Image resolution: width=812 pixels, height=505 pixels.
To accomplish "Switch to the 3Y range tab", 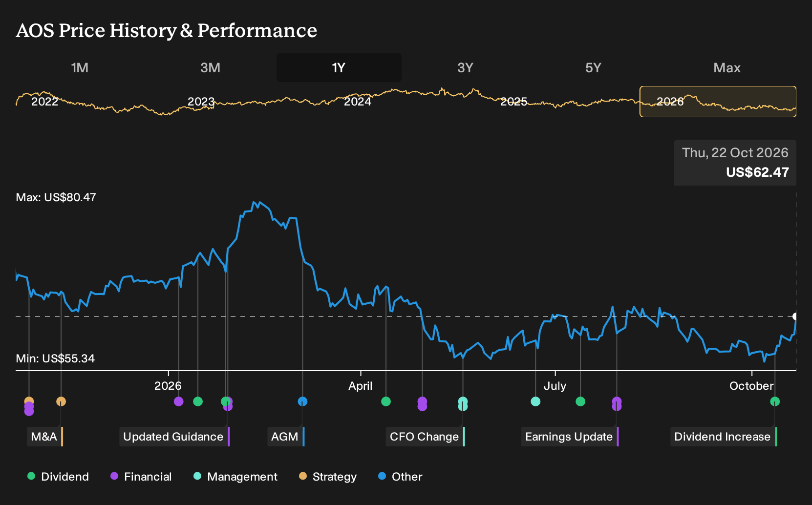I will click(465, 67).
